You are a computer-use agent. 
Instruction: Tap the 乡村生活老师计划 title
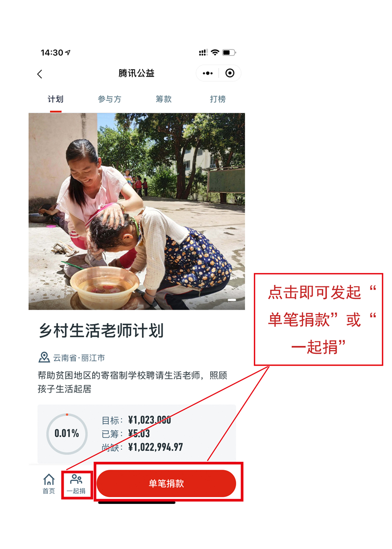101,330
